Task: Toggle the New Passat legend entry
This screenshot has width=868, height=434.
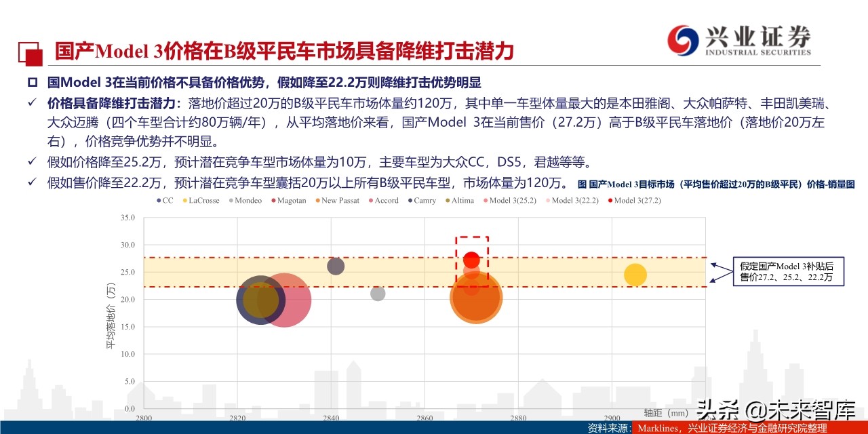Action: (318, 201)
